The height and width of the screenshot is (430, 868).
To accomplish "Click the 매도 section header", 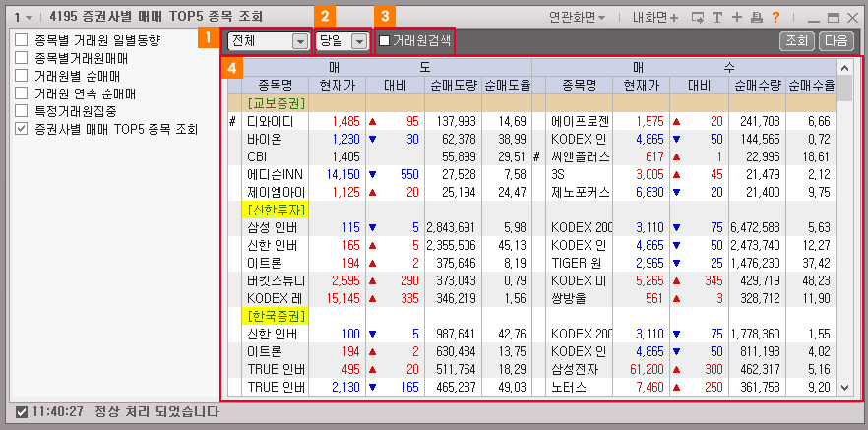I will point(379,68).
